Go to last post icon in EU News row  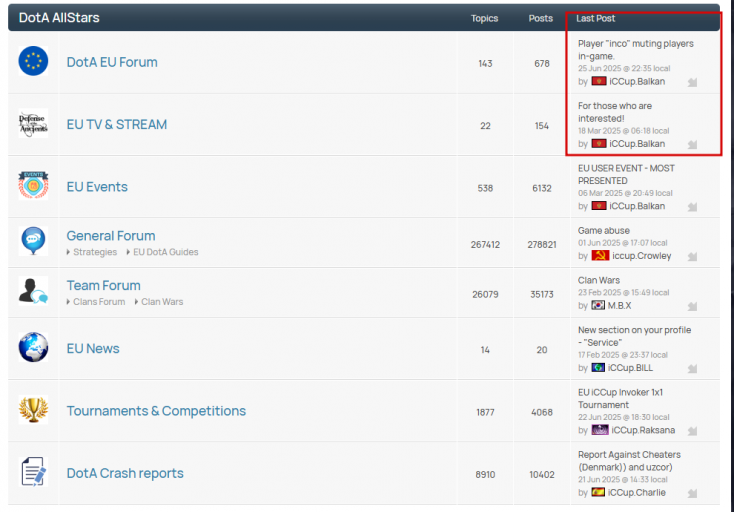692,369
